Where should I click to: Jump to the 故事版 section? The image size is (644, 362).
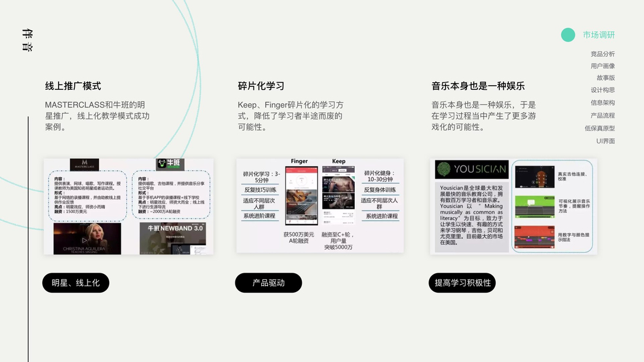tap(605, 78)
